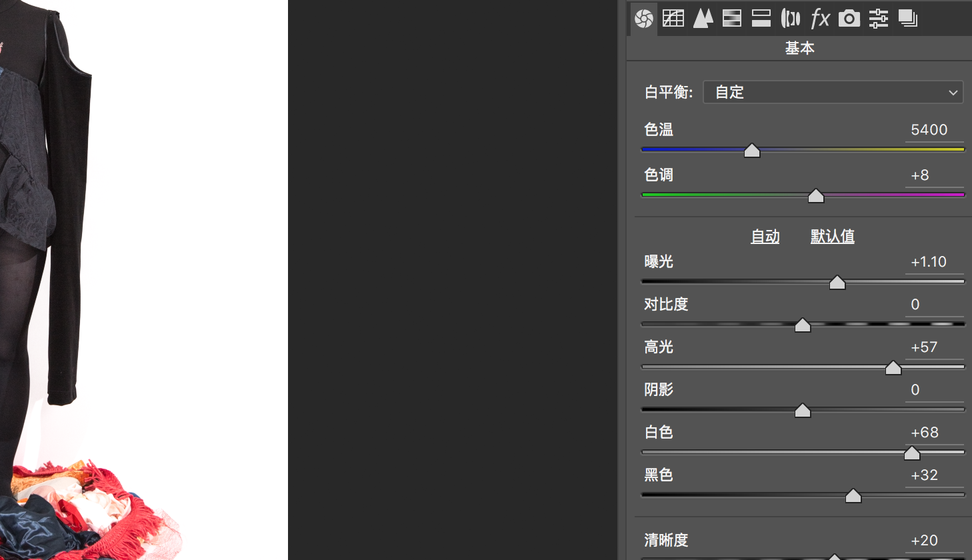
Task: Select the 色调 tint value field +8
Action: tap(933, 175)
